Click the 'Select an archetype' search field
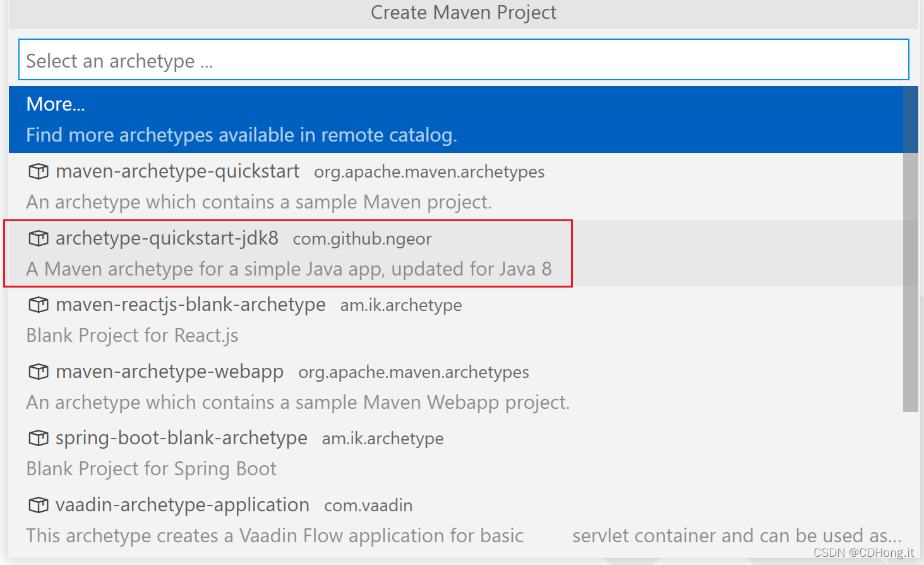The width and height of the screenshot is (924, 565). (x=464, y=60)
